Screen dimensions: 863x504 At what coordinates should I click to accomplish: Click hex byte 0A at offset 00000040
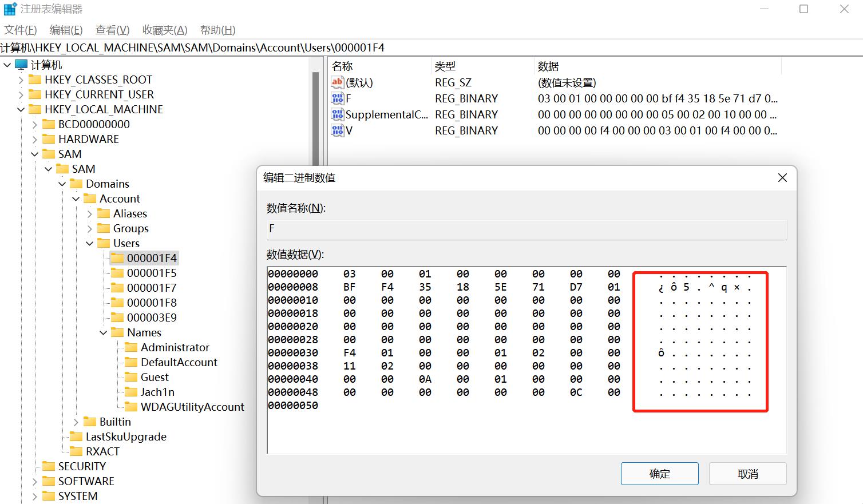(425, 379)
